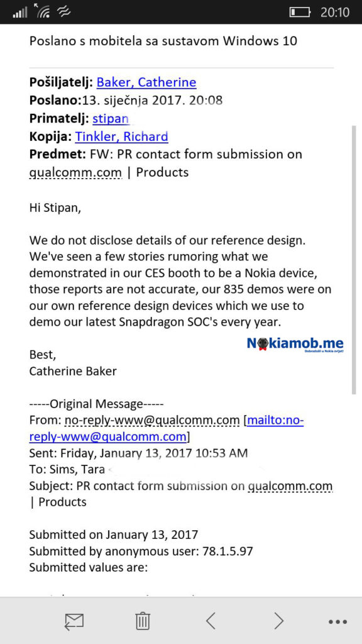Open qualcomm.com link in Predmet subject
The width and height of the screenshot is (362, 644).
75,172
